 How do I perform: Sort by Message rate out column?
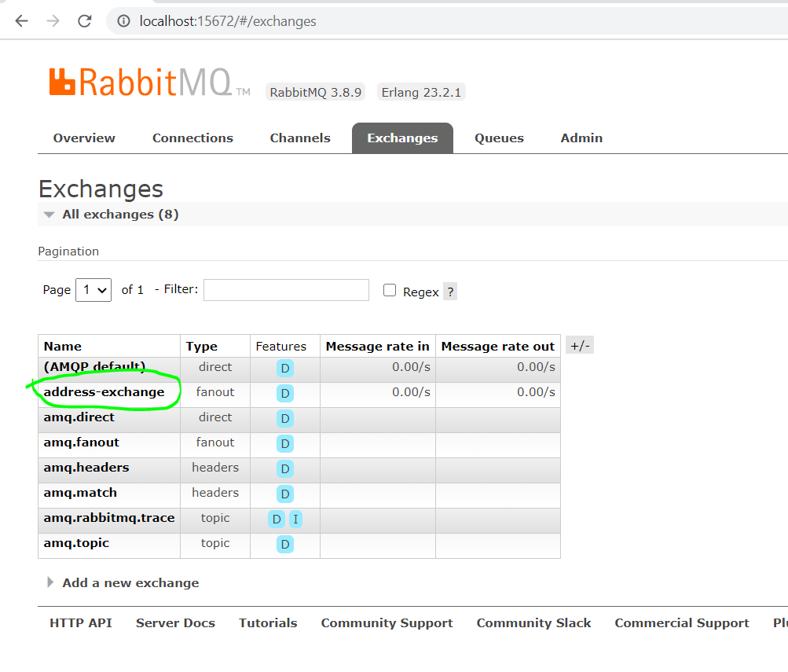tap(498, 347)
